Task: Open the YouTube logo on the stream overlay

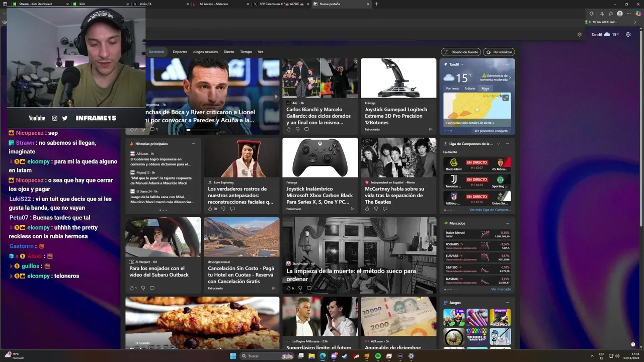Action: point(37,118)
